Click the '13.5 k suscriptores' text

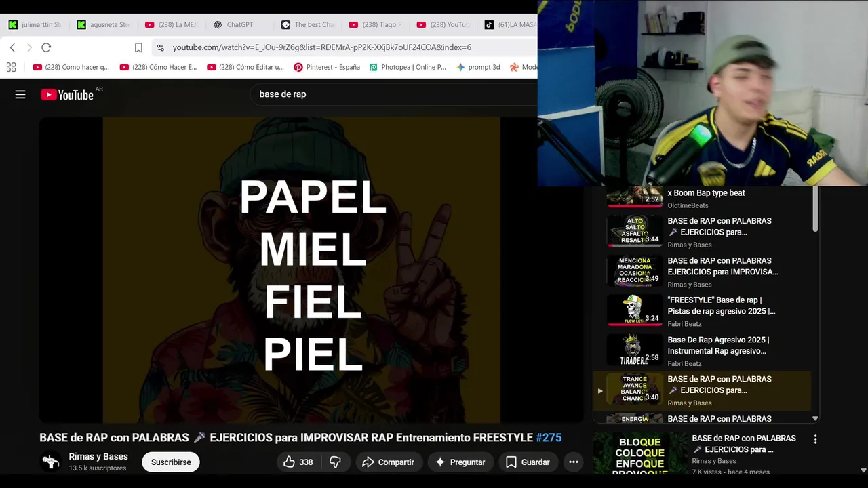point(98,468)
